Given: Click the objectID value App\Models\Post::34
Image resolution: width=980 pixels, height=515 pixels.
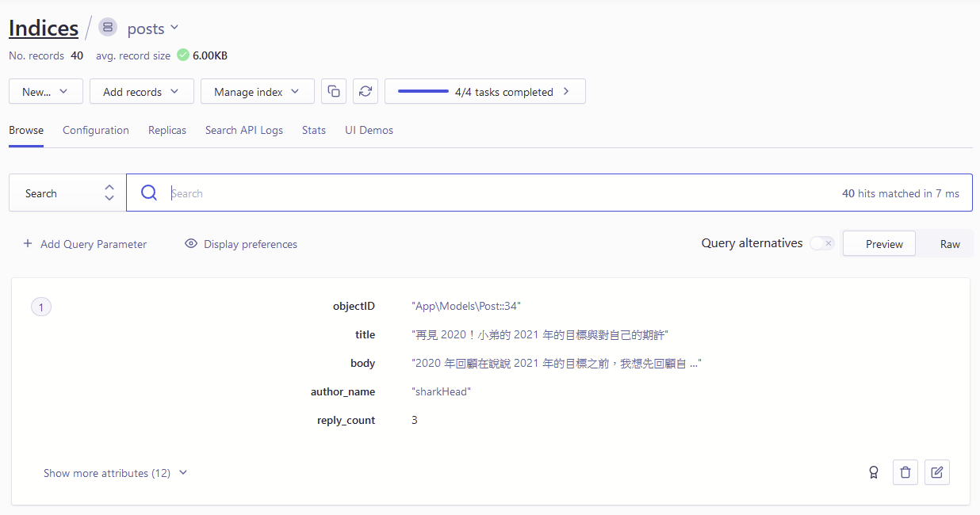Looking at the screenshot, I should [466, 307].
